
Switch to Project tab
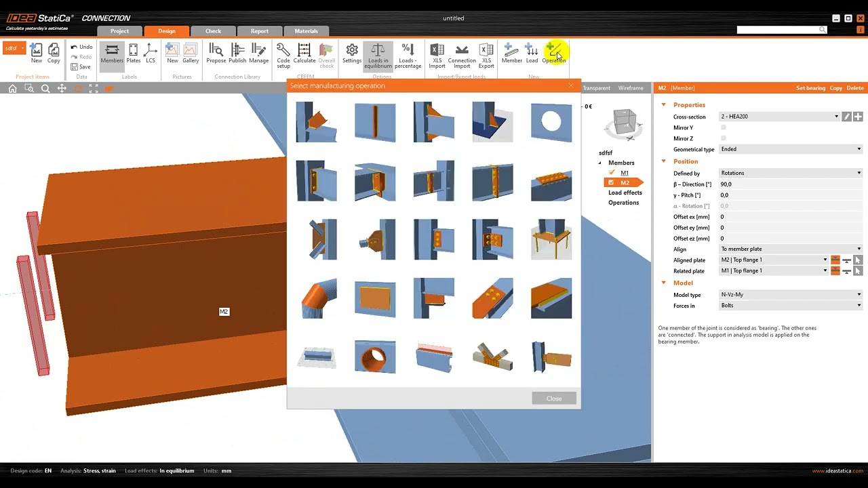coord(119,30)
